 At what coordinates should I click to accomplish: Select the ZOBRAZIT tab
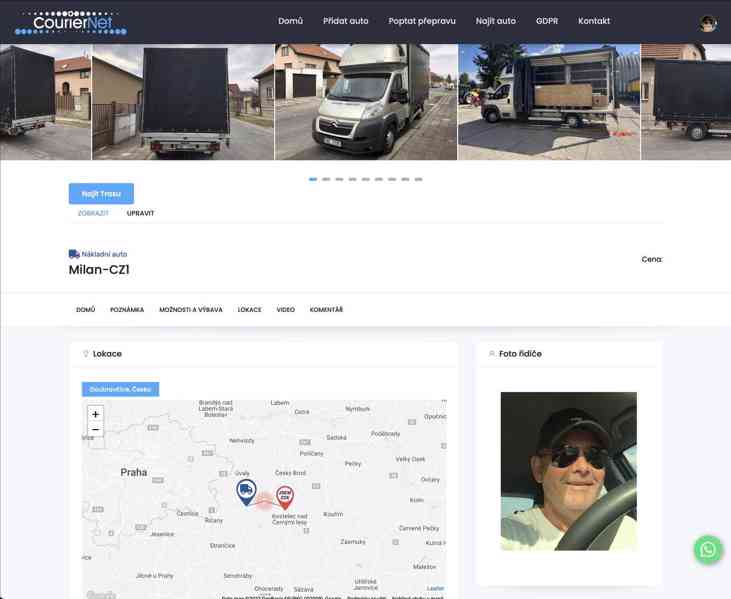pos(93,213)
